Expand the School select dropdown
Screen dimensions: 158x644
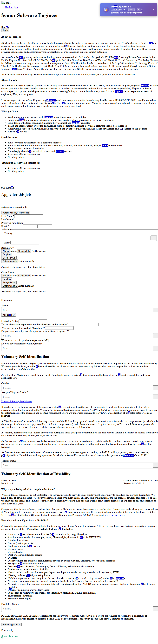point(155,310)
